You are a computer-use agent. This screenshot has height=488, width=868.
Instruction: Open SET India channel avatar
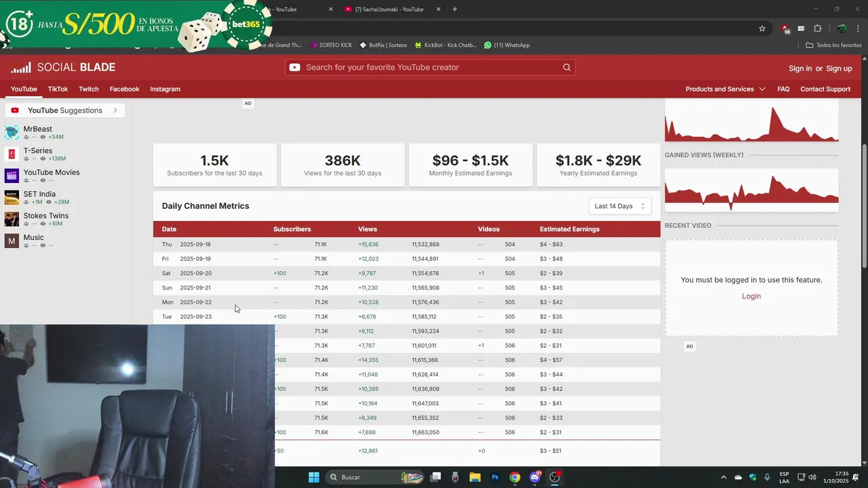pos(12,197)
